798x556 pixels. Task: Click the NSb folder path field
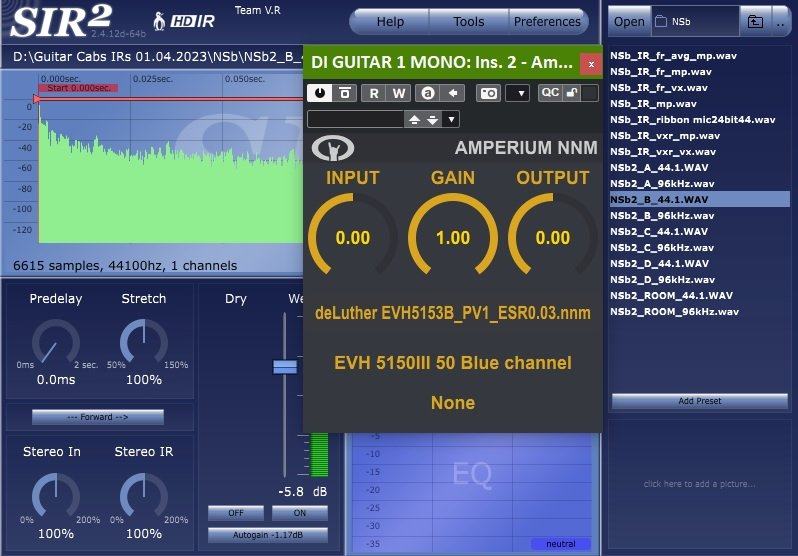pyautogui.click(x=695, y=22)
